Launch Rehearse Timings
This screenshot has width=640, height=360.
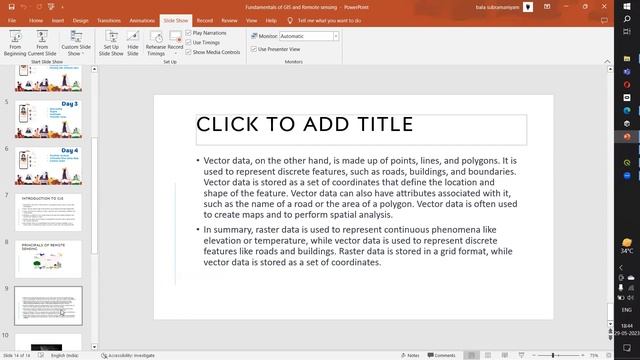pos(156,43)
